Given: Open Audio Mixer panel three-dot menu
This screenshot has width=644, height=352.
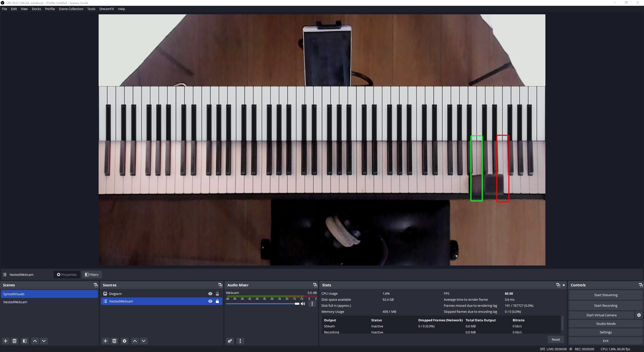Looking at the screenshot, I should tap(240, 341).
